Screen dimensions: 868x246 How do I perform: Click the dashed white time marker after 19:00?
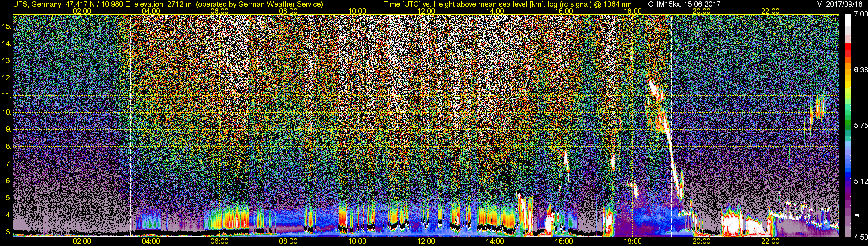(672, 125)
